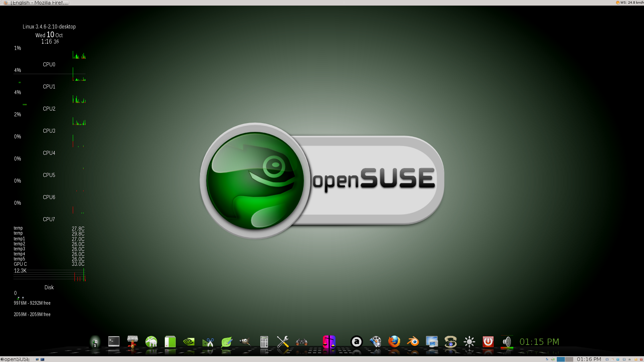Switch to the Mozilla Firefox window in taskbar
644x362 pixels.
point(36,3)
